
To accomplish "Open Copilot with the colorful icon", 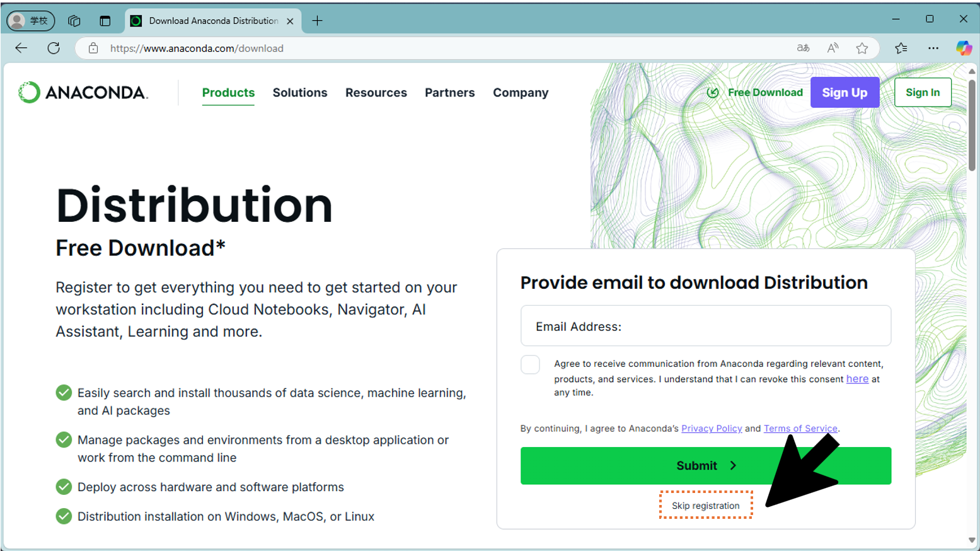I will [x=964, y=48].
